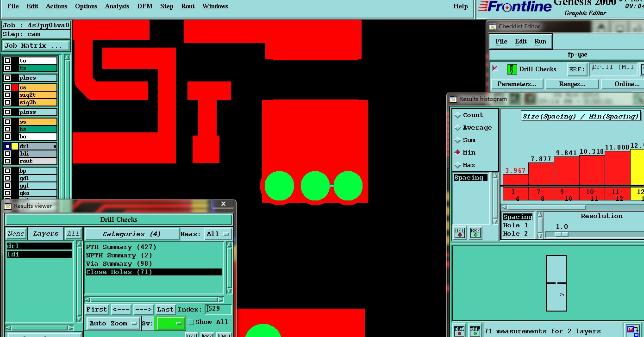Click the 'rout' layer row
644x337 pixels.
pos(38,161)
